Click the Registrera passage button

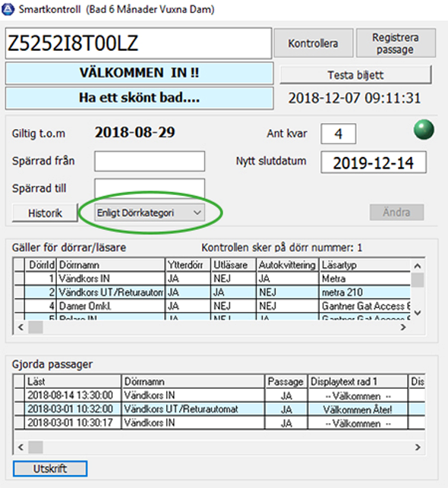396,43
